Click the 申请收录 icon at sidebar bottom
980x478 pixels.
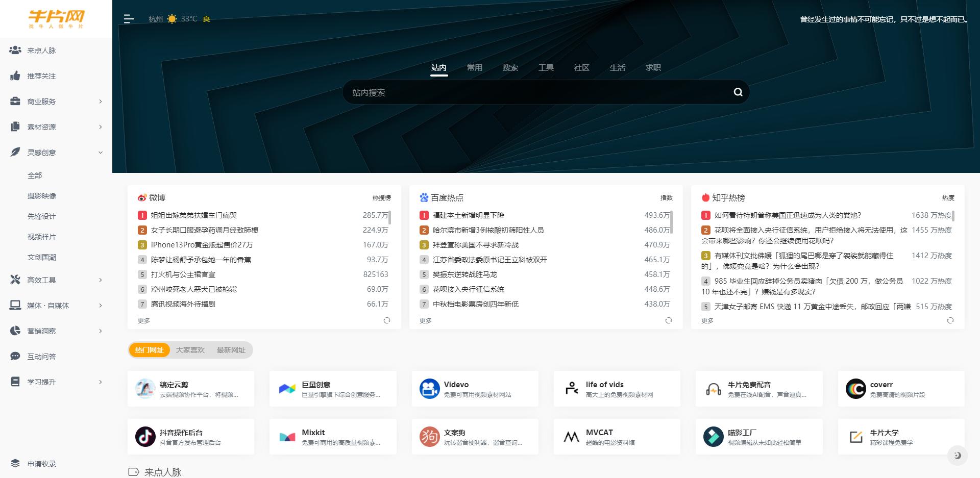pos(15,464)
